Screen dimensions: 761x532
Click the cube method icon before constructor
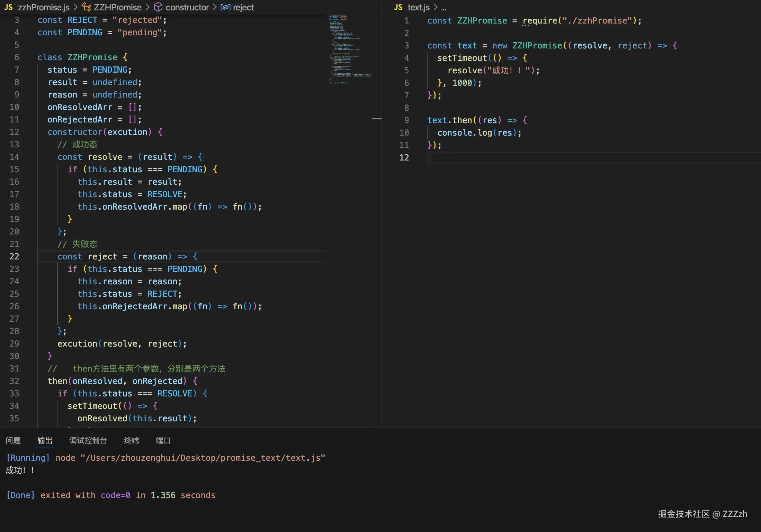tap(158, 7)
